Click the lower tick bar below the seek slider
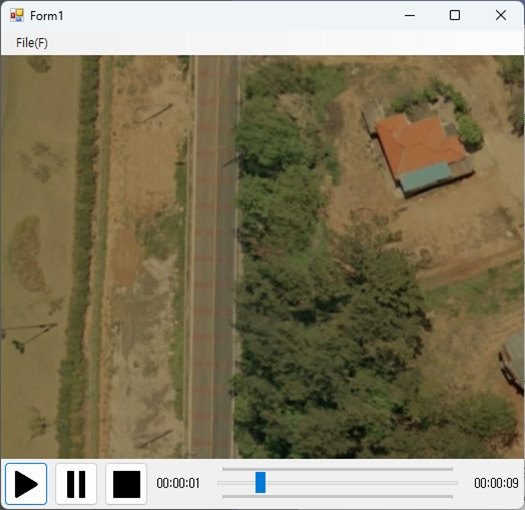The width and height of the screenshot is (525, 510). 338,497
